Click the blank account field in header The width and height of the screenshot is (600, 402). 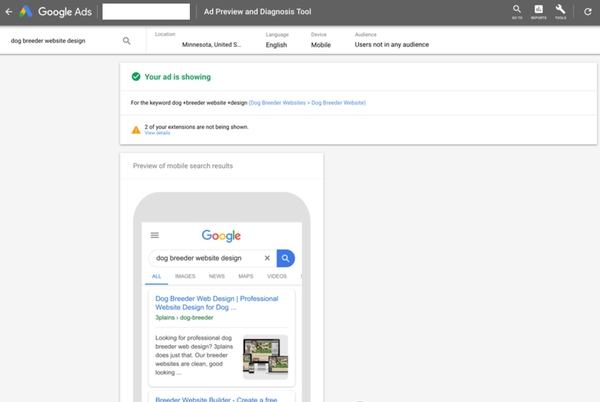pyautogui.click(x=146, y=12)
